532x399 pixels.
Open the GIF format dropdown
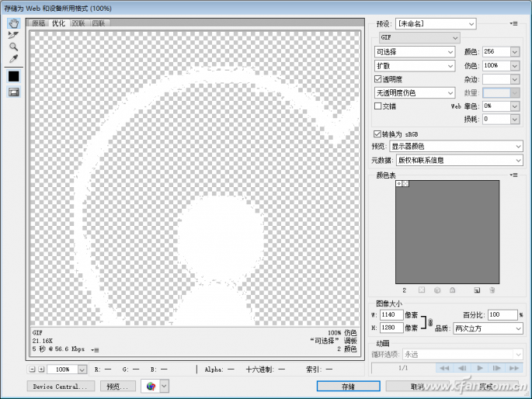tap(419, 37)
